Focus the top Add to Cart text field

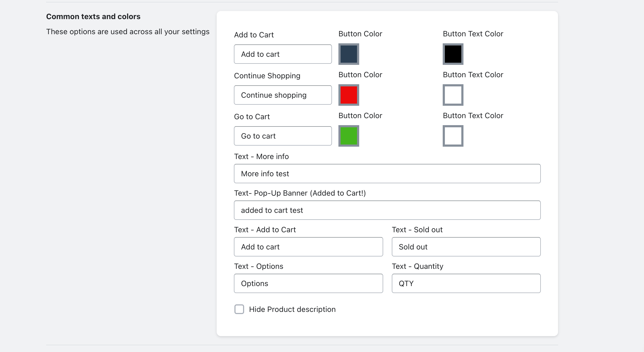pos(283,54)
